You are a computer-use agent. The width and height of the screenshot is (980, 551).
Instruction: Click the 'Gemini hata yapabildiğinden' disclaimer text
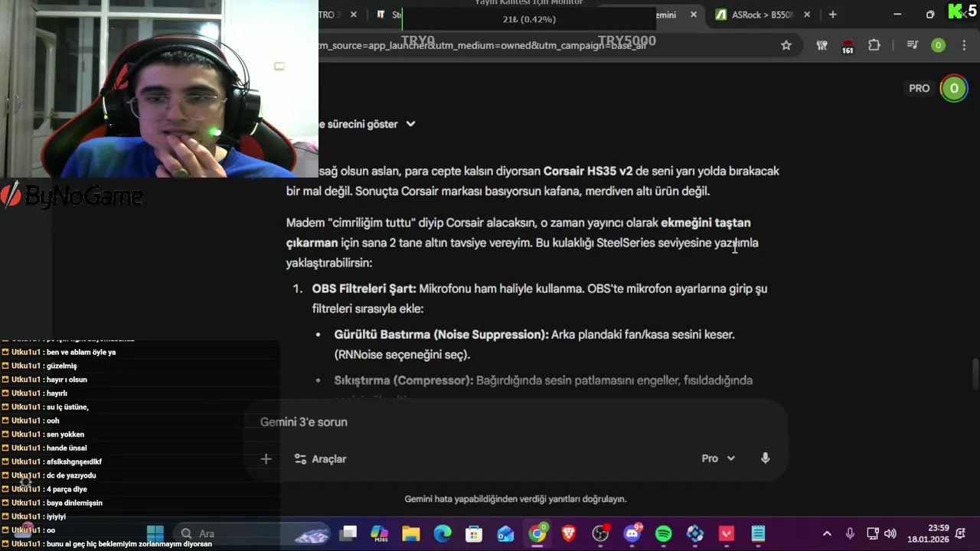tap(515, 499)
